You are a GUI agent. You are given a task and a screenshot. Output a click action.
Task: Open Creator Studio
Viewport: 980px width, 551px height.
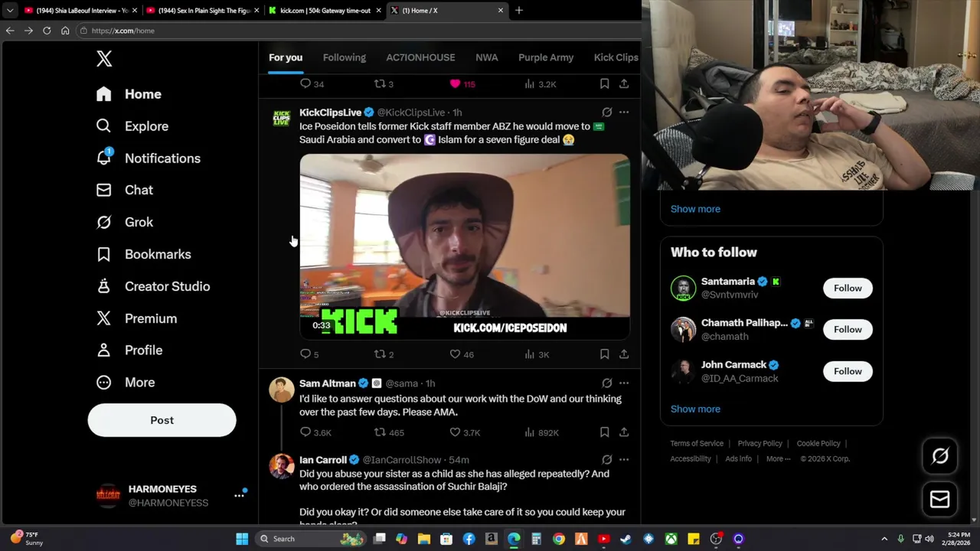(152, 286)
